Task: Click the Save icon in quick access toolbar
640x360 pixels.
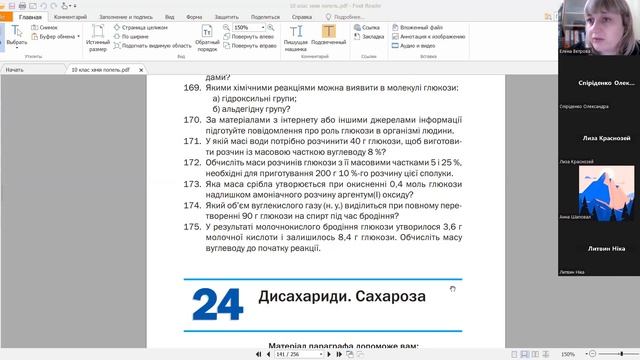Action: point(12,6)
